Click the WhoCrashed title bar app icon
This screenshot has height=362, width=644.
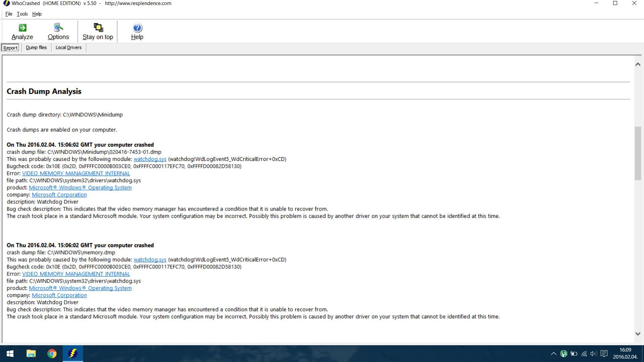pos(6,3)
